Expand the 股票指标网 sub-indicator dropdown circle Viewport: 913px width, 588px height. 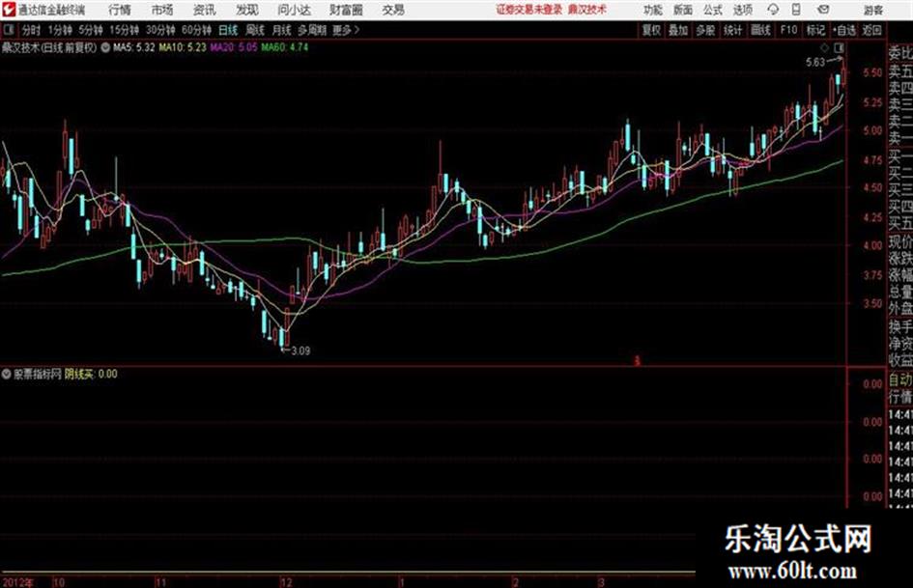[7, 374]
